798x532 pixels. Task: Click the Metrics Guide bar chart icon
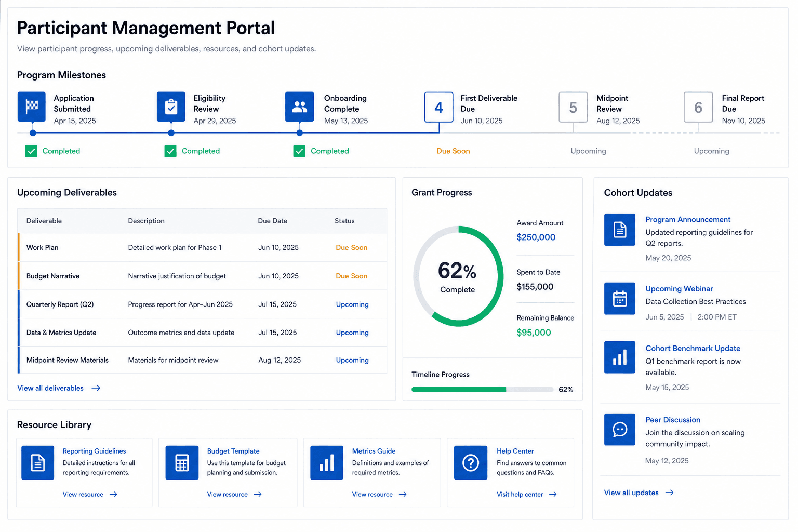point(327,462)
